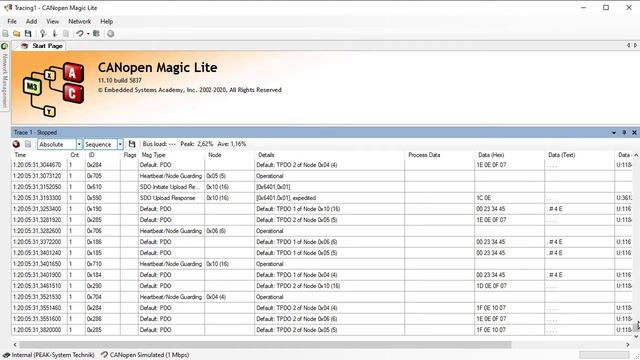The height and width of the screenshot is (360, 640).
Task: Click the clear trace document icon
Action: [x=28, y=144]
